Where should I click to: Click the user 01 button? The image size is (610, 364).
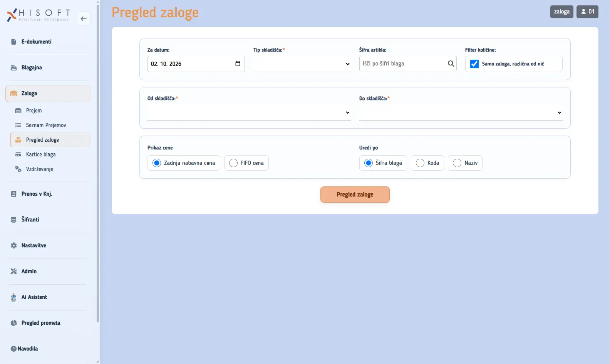[x=587, y=12]
